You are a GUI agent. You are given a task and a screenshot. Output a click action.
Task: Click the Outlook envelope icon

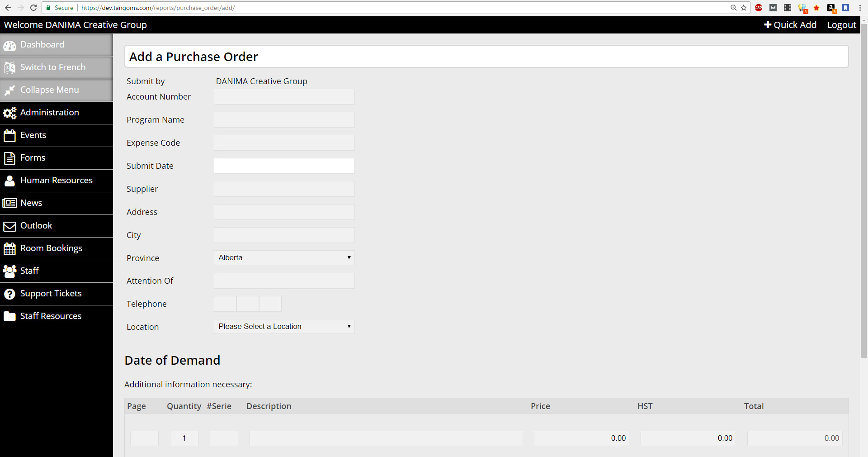[x=9, y=226]
